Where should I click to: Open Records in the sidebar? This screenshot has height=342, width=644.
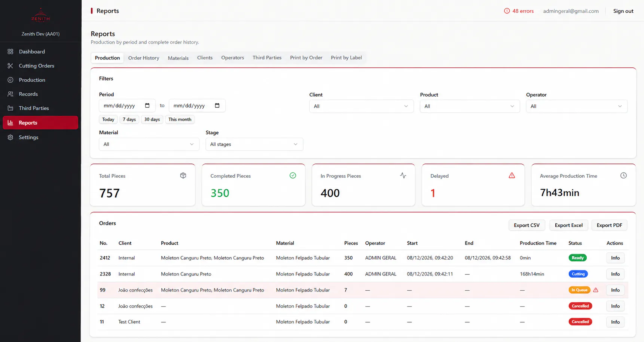pos(40,94)
